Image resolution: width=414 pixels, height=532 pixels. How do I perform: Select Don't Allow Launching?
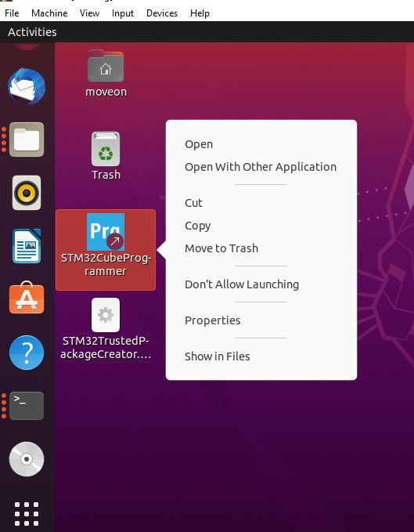pos(242,284)
